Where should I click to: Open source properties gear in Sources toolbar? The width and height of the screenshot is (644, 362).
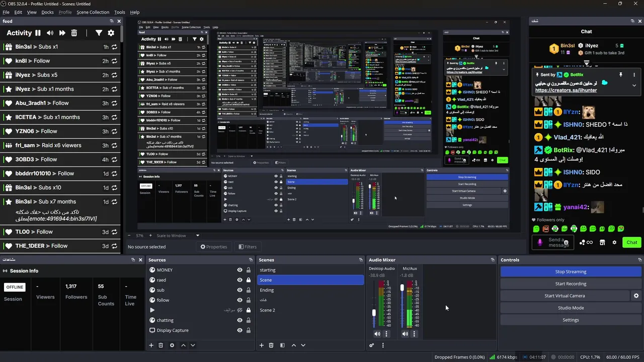tap(172, 345)
